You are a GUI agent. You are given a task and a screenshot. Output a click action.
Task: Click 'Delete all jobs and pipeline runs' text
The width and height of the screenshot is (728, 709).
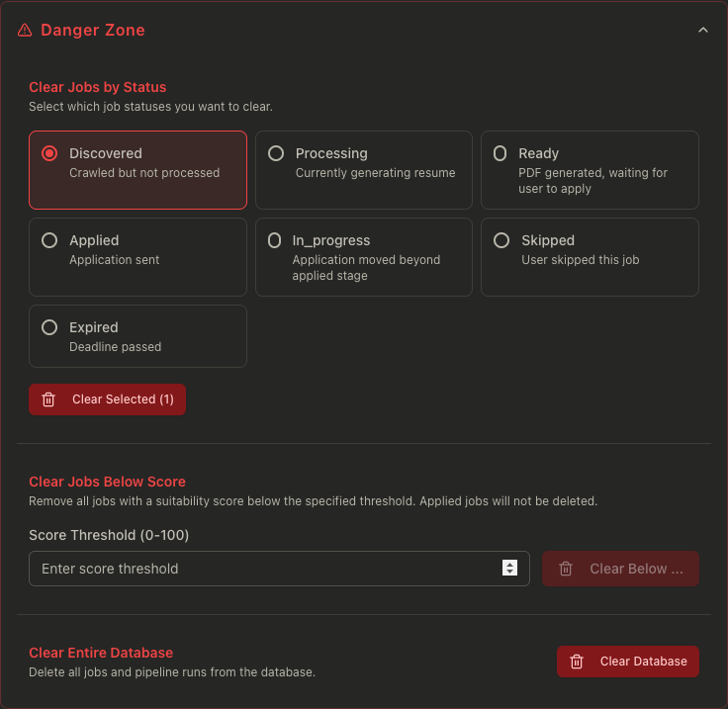pyautogui.click(x=172, y=672)
